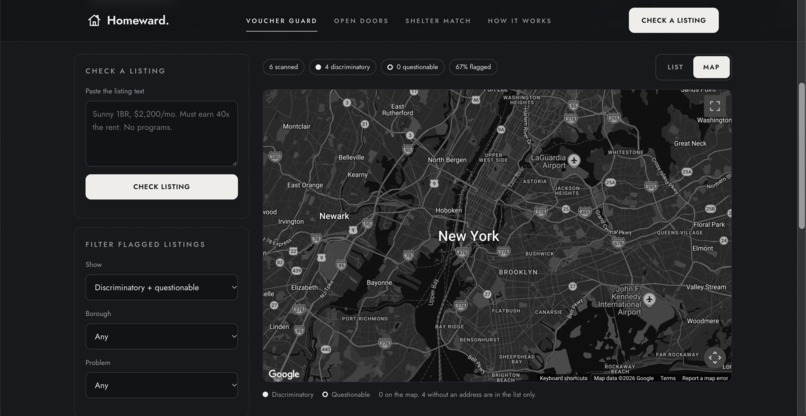806x416 pixels.
Task: Click the Hoboken map label
Action: coord(449,210)
